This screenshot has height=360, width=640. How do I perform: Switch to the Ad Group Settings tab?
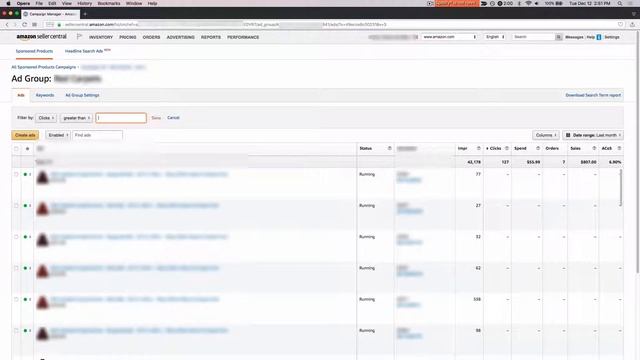pyautogui.click(x=82, y=95)
